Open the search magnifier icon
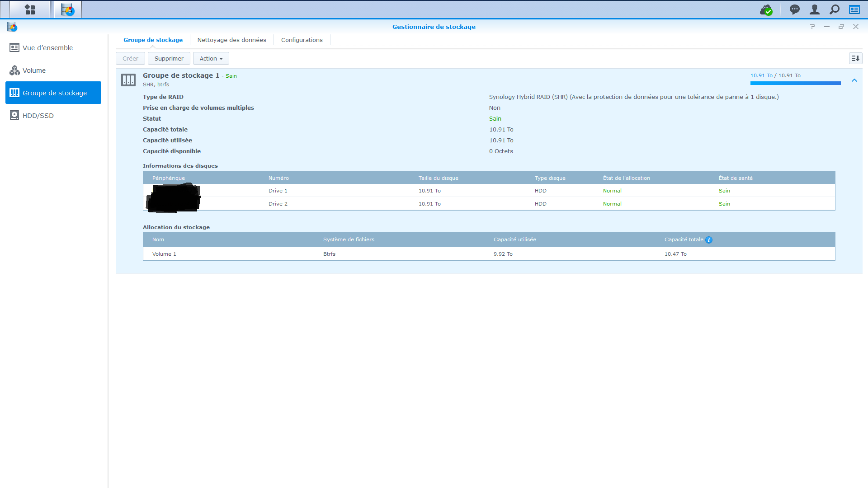Image resolution: width=868 pixels, height=488 pixels. [x=835, y=9]
